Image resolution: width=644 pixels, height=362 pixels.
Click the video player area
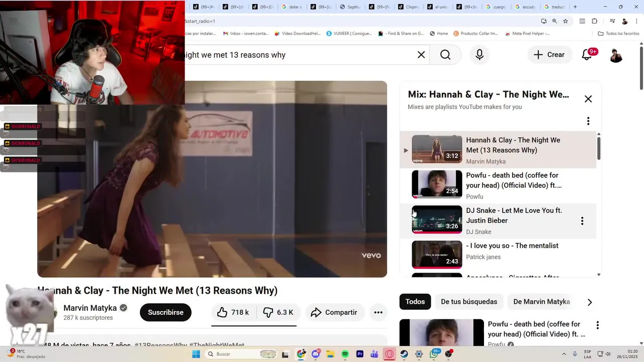tap(212, 179)
